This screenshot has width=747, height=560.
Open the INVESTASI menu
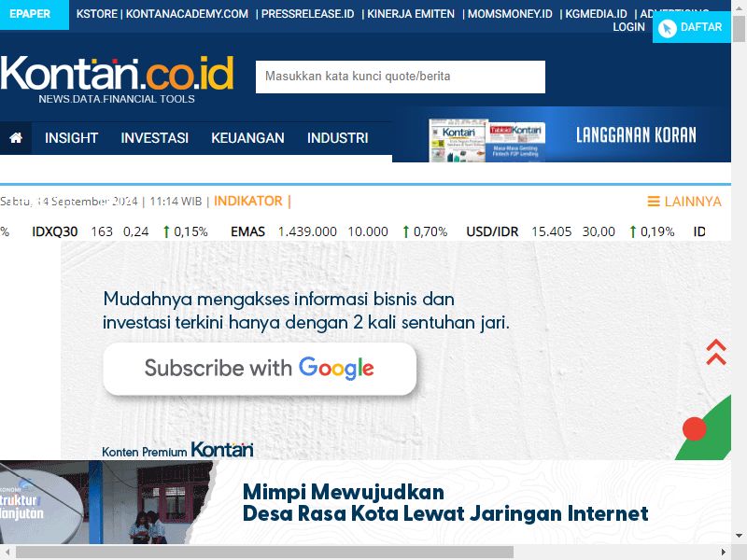(155, 138)
